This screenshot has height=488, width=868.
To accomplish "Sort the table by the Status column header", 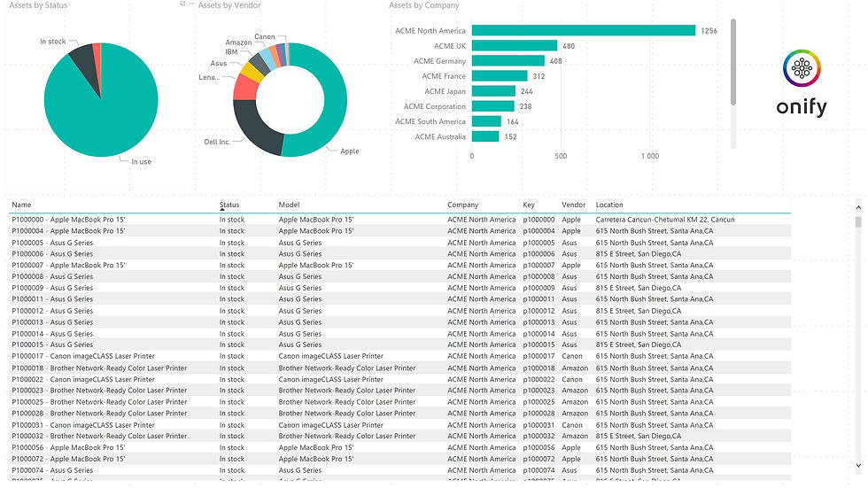I will coord(229,205).
